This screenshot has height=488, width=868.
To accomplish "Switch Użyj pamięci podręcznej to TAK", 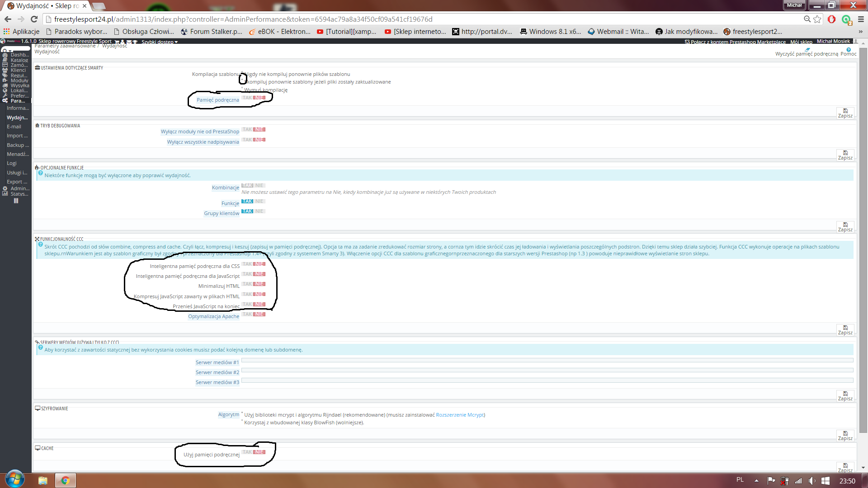I will 247,452.
